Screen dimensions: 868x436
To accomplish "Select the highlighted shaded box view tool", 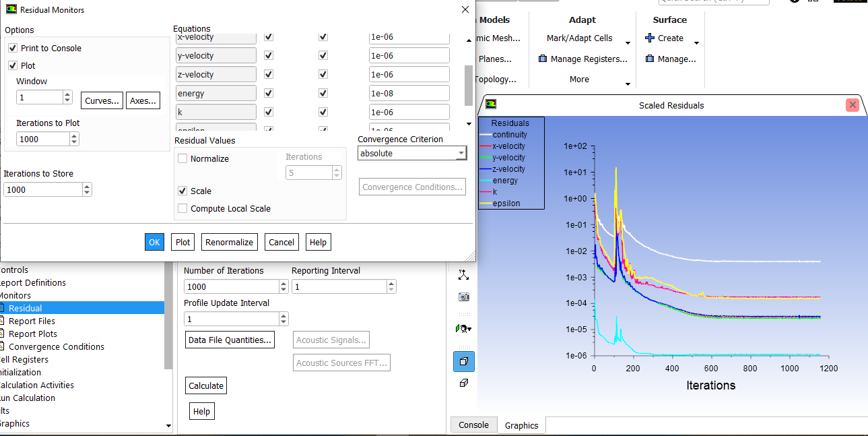I will pyautogui.click(x=463, y=362).
